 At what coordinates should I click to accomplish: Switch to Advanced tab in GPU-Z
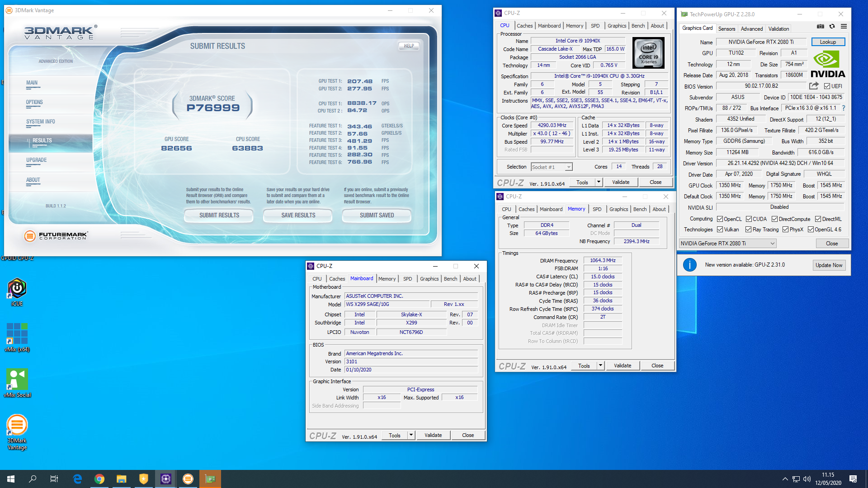tap(751, 28)
